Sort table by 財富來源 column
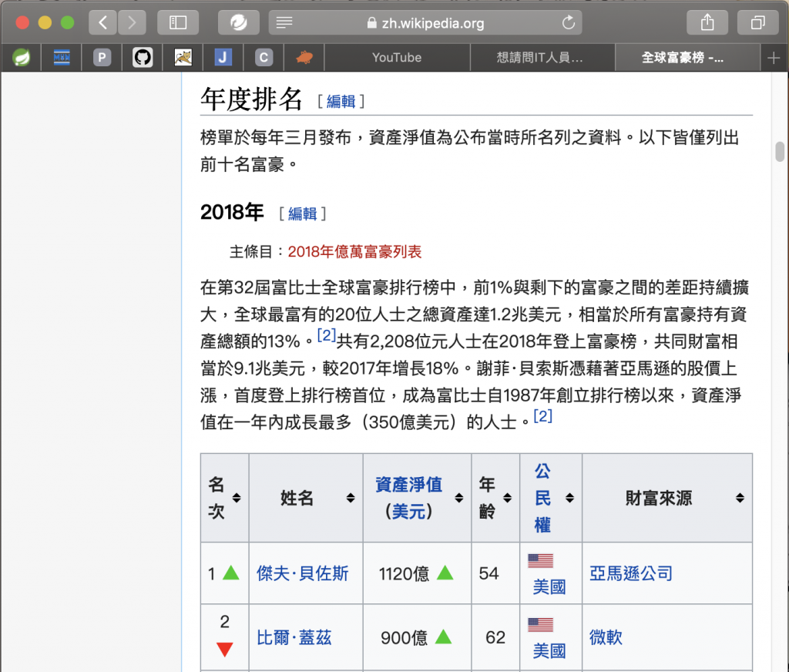This screenshot has height=672, width=789. tap(740, 498)
